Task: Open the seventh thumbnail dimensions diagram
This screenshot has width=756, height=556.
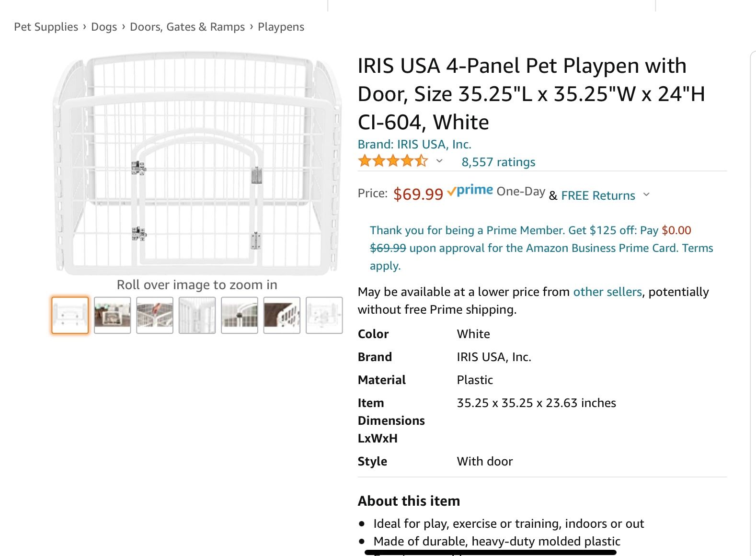Action: (324, 315)
